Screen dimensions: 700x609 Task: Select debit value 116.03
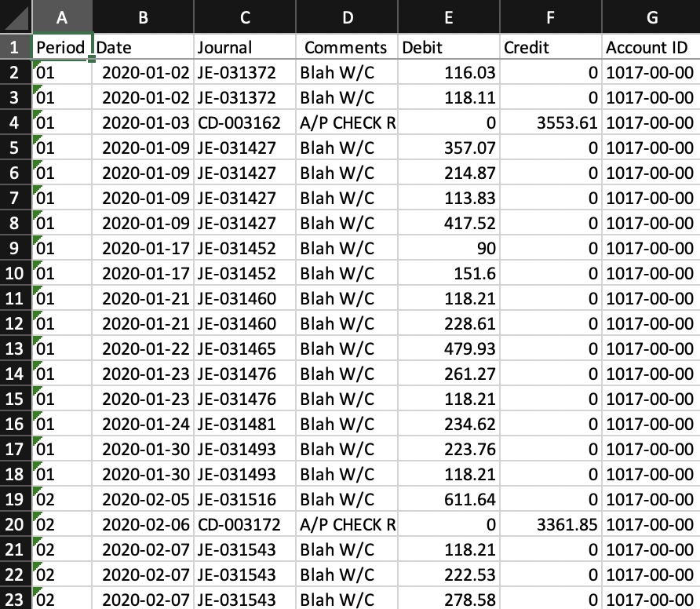[x=449, y=72]
